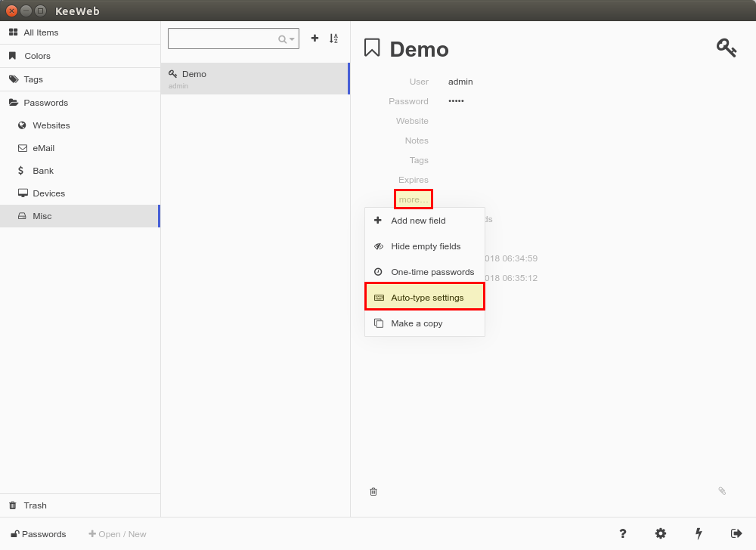Open the eMail group
The image size is (756, 550).
pyautogui.click(x=80, y=148)
